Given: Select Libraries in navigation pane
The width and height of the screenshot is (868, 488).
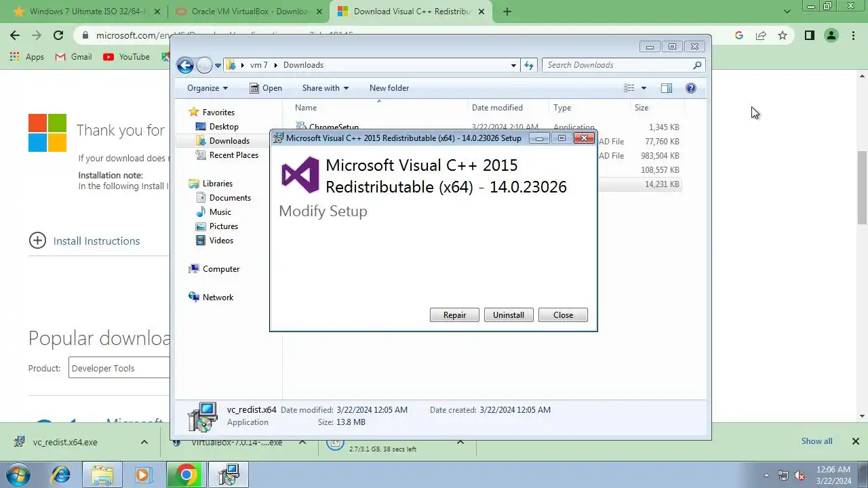Looking at the screenshot, I should click(210, 184).
